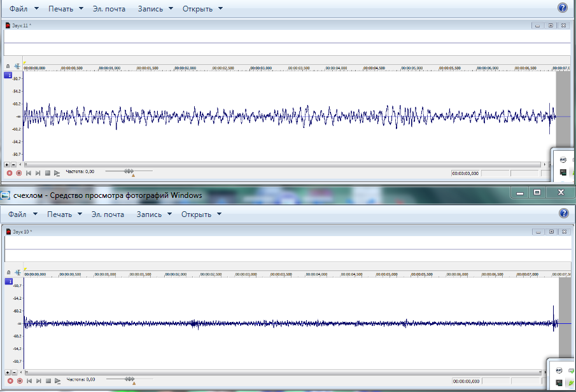This screenshot has height=392, width=576.
Task: Click the rate slider in Звук 10 transport
Action: pos(130,379)
